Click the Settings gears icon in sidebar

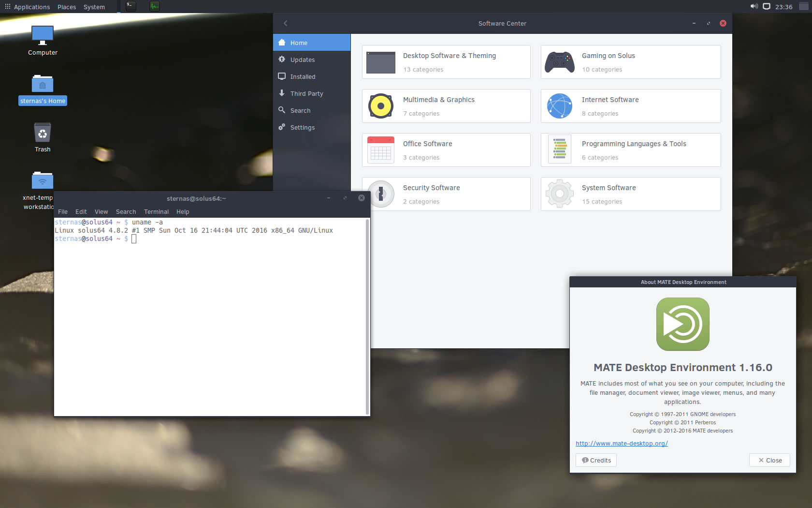click(x=282, y=127)
